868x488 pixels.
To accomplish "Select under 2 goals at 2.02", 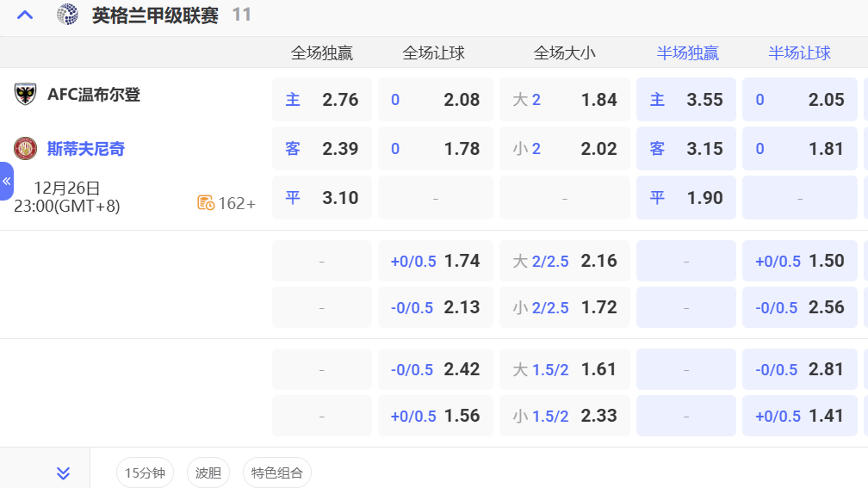I will 565,148.
